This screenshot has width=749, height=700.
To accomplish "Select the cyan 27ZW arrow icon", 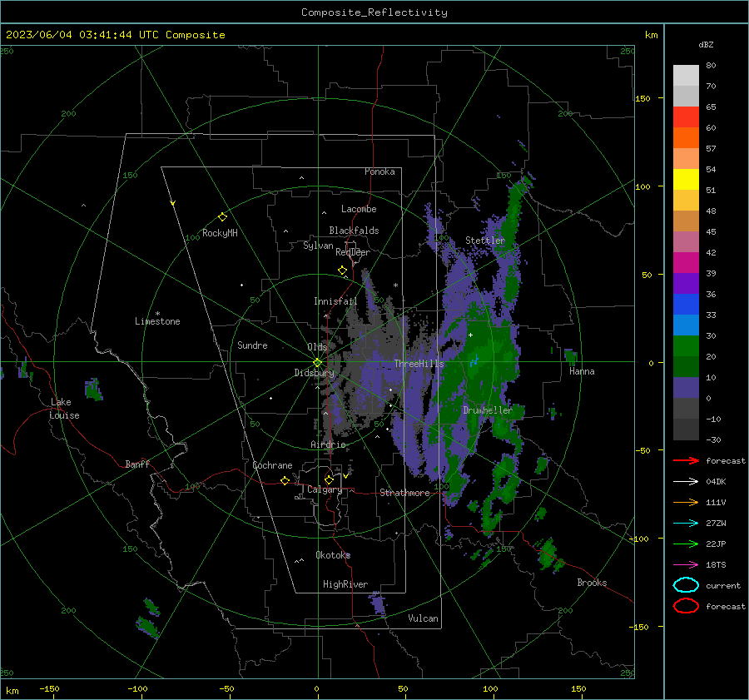I will [x=686, y=524].
